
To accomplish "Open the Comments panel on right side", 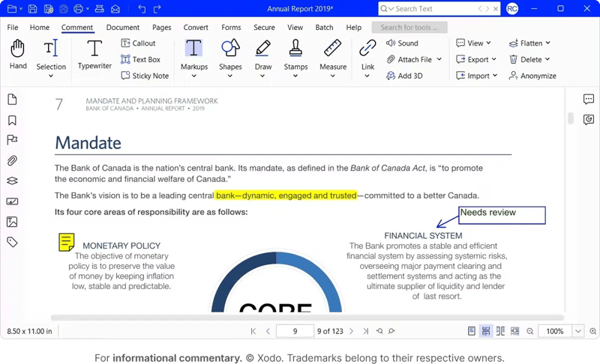I will coord(589,100).
